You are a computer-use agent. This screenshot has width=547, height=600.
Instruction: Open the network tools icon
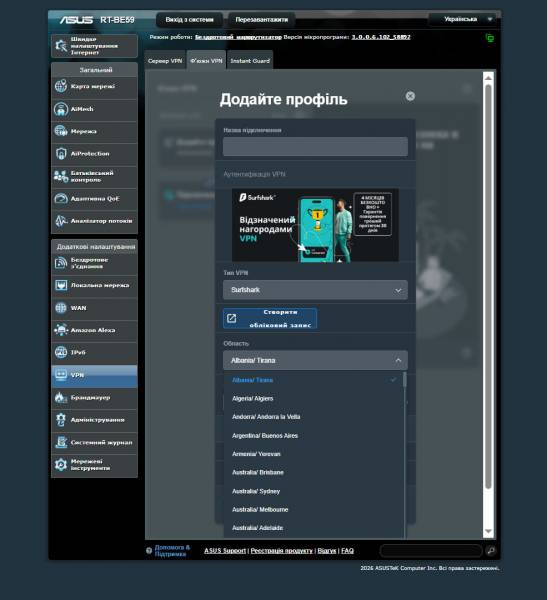coord(61,465)
